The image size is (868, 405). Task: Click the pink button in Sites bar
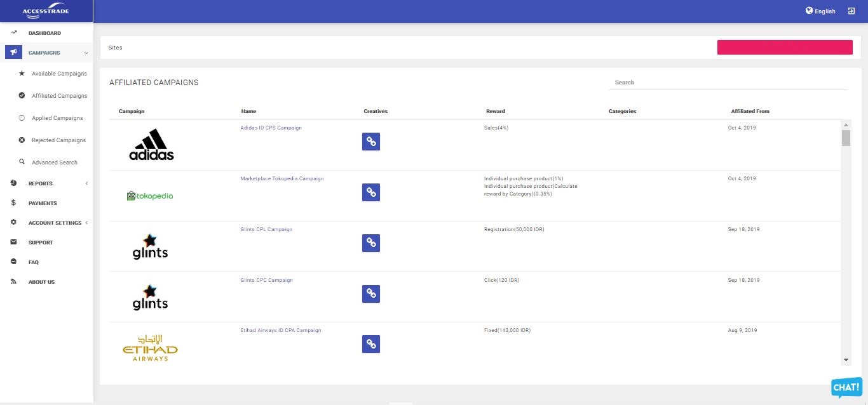[785, 48]
